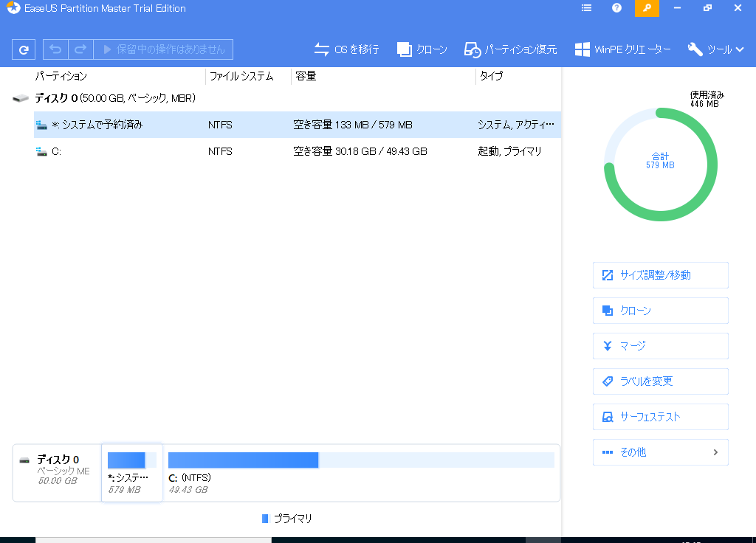Click the undo arrow icon
Image resolution: width=756 pixels, height=543 pixels.
click(x=55, y=49)
